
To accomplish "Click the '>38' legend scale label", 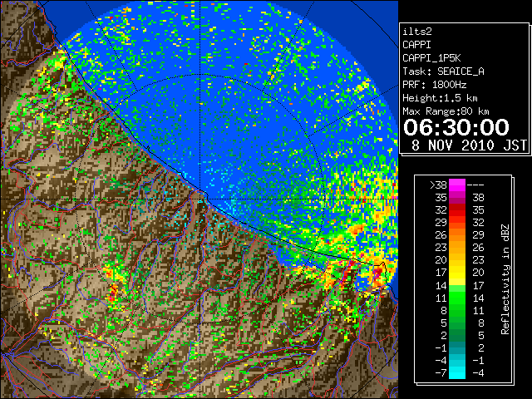I will point(438,185).
